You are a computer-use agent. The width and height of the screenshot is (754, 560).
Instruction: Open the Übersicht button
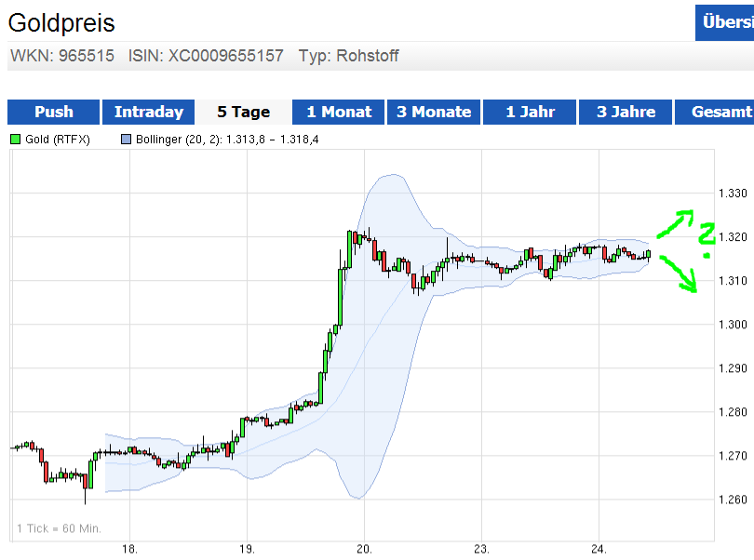[724, 22]
